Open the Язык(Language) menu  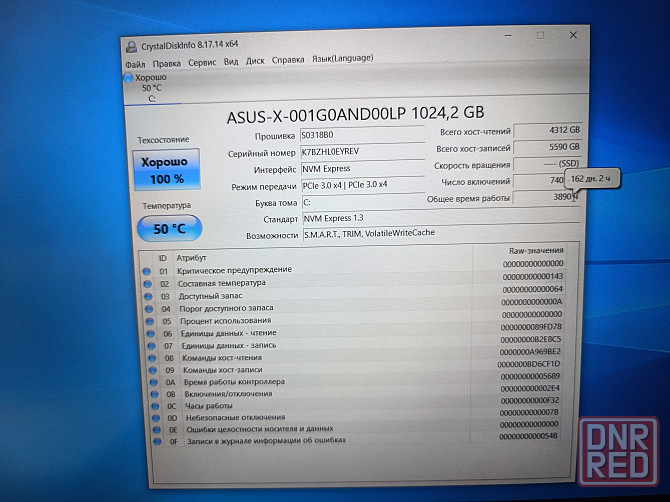(343, 58)
